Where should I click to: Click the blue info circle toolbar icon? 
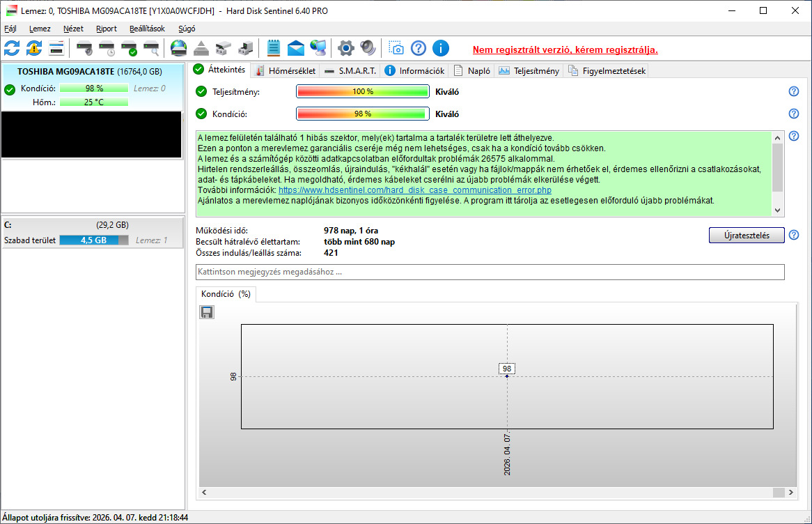tap(441, 49)
